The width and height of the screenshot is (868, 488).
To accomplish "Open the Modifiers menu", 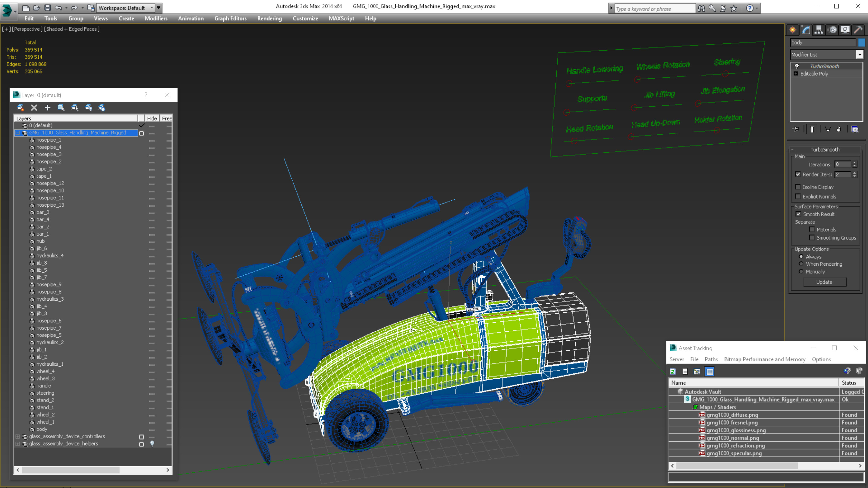I will (156, 18).
